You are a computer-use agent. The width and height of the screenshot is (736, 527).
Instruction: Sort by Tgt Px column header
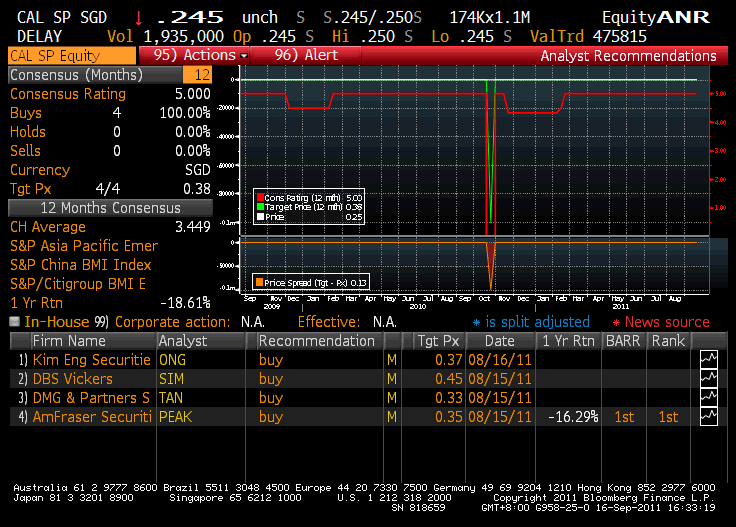click(439, 341)
